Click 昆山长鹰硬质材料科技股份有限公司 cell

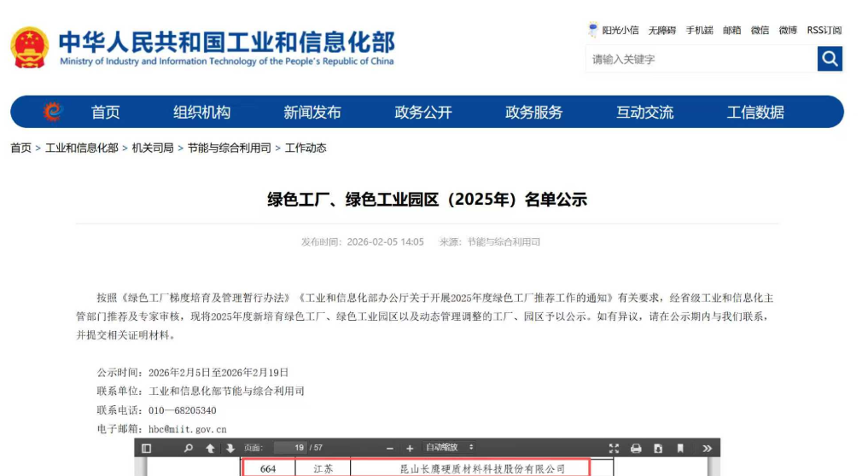(482, 468)
